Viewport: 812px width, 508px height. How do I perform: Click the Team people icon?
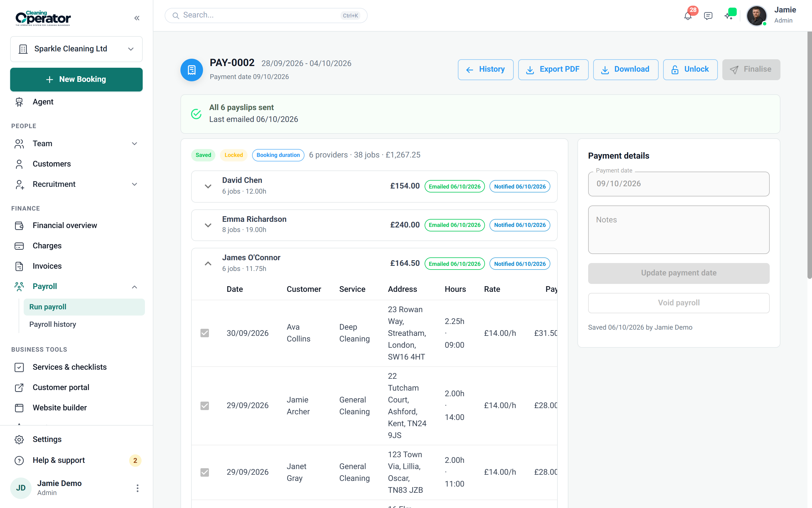point(19,144)
